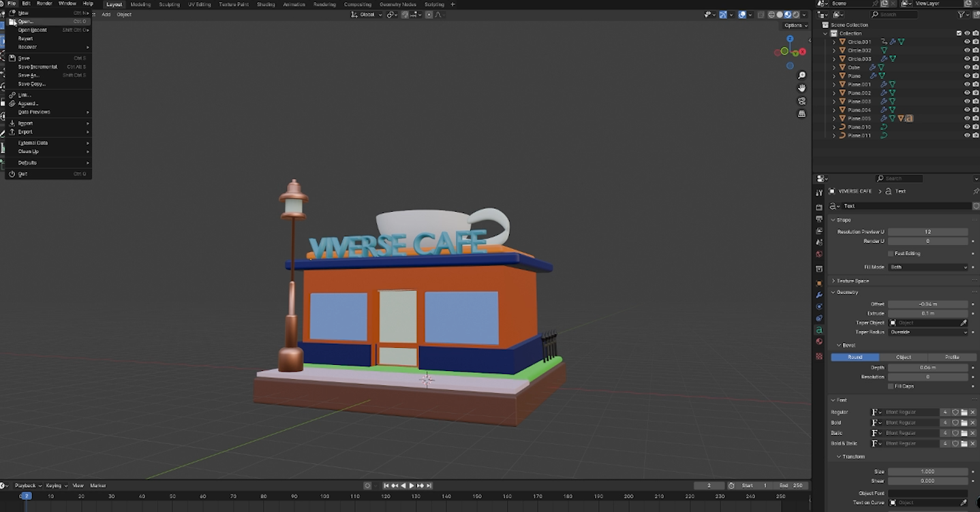Image resolution: width=980 pixels, height=512 pixels.
Task: Expand the Circle.001 outliner item
Action: pyautogui.click(x=834, y=42)
